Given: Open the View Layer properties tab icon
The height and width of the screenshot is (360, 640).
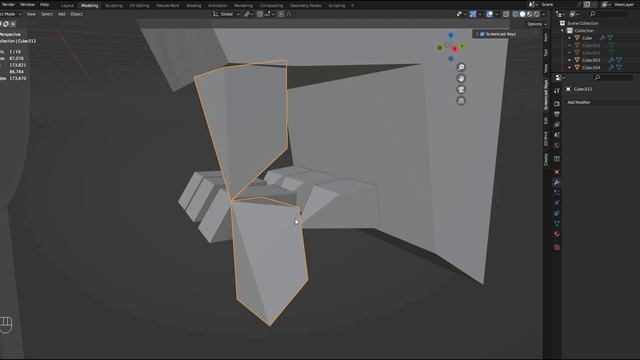Looking at the screenshot, I should (x=557, y=124).
